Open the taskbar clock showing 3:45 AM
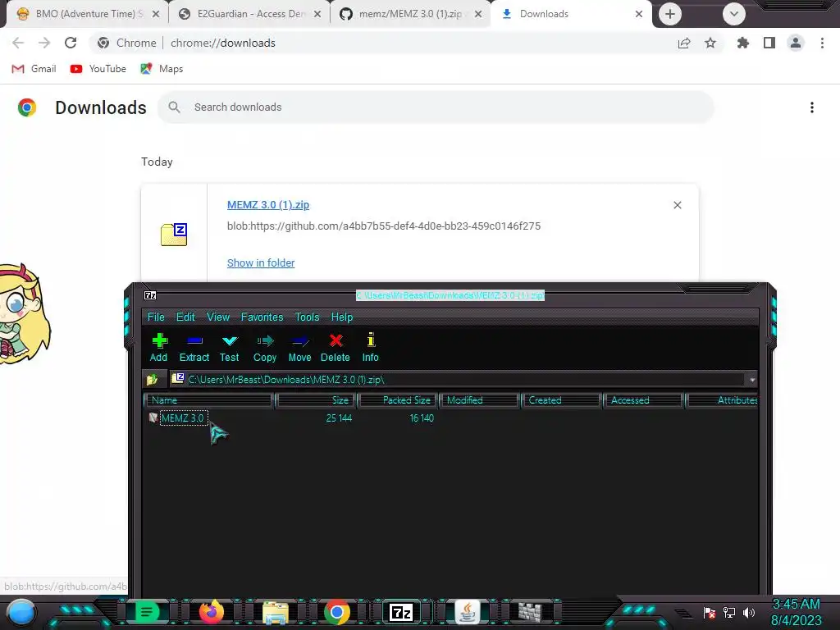840x630 pixels. click(796, 612)
